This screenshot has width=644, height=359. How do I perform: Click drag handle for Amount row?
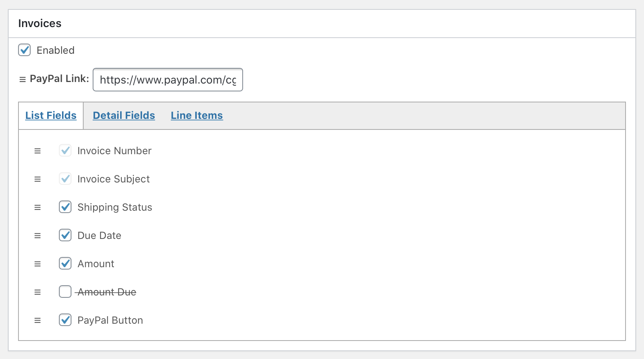[x=37, y=264]
